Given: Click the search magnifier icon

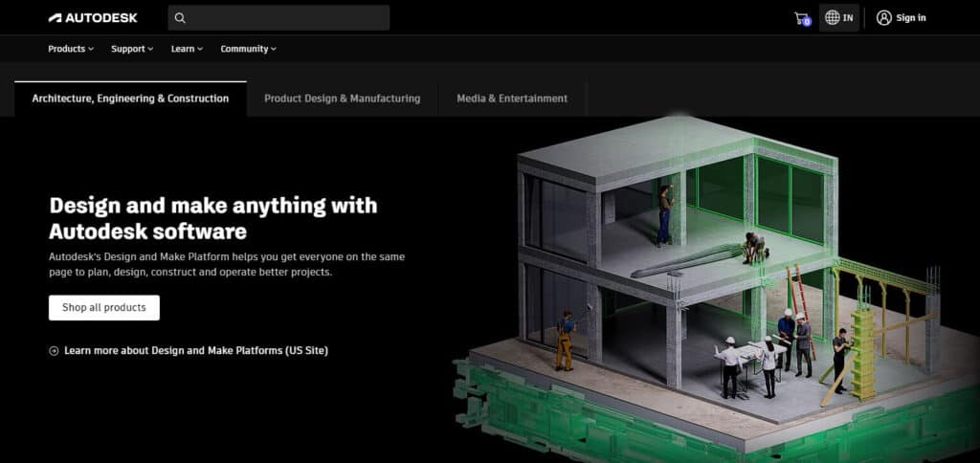Looking at the screenshot, I should click(180, 17).
